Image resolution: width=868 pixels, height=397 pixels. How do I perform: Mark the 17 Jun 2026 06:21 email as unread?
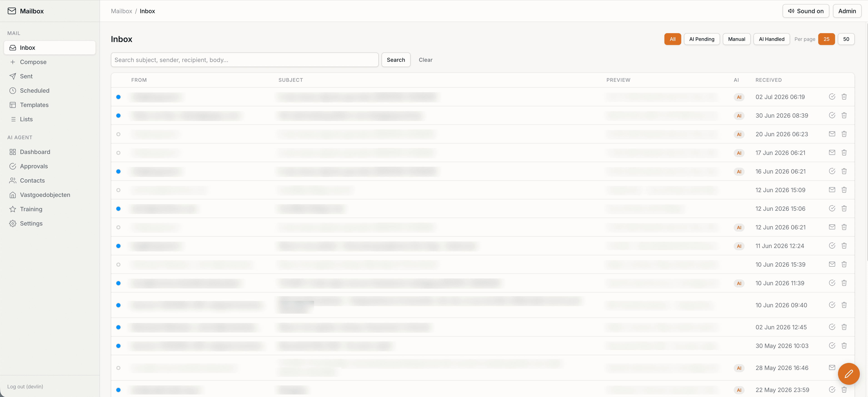(832, 153)
